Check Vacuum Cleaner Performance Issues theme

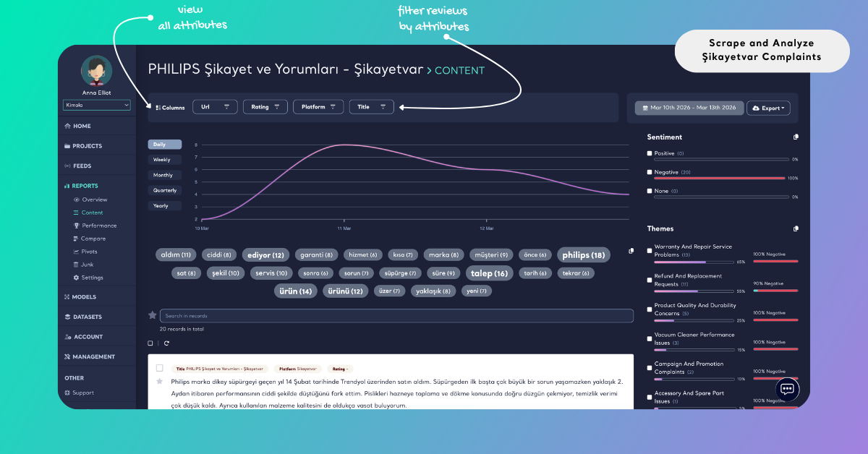[650, 338]
